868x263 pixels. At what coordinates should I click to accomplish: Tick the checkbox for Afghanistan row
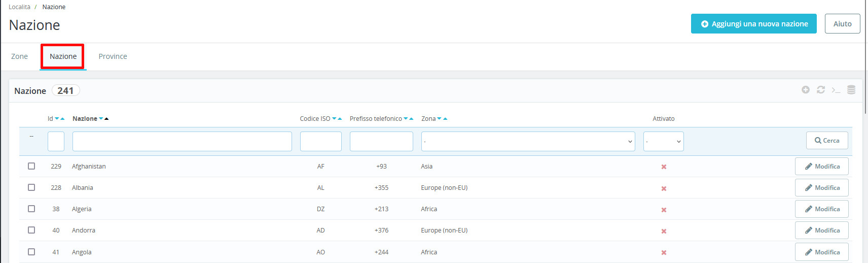pyautogui.click(x=31, y=166)
